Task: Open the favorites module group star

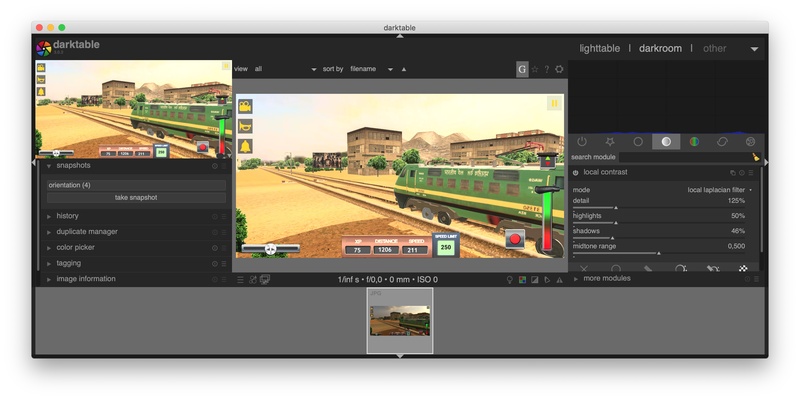Action: (610, 142)
